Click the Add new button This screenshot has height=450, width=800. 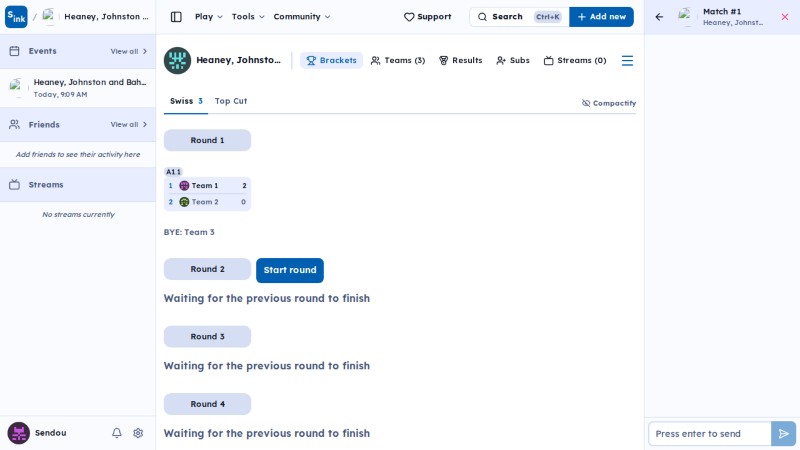pos(601,17)
